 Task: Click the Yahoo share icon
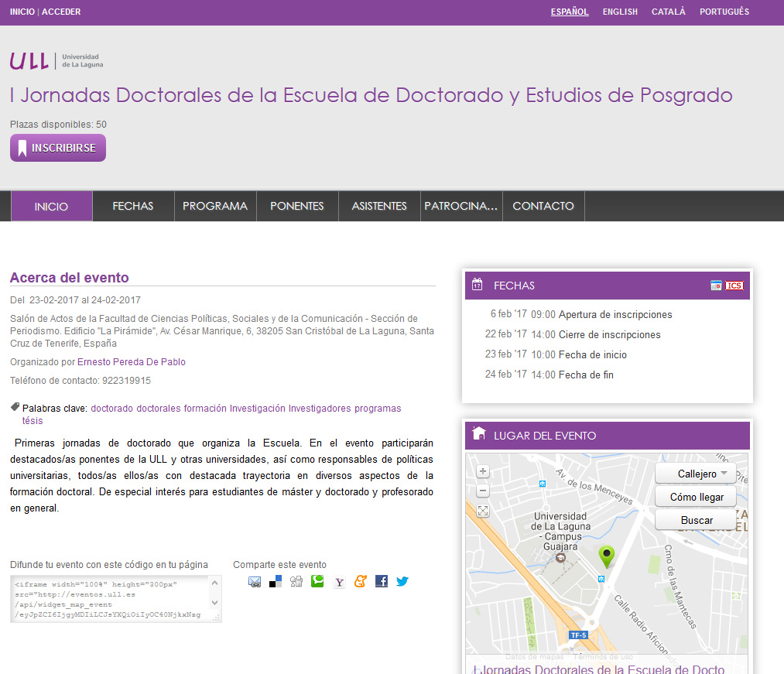tap(339, 582)
